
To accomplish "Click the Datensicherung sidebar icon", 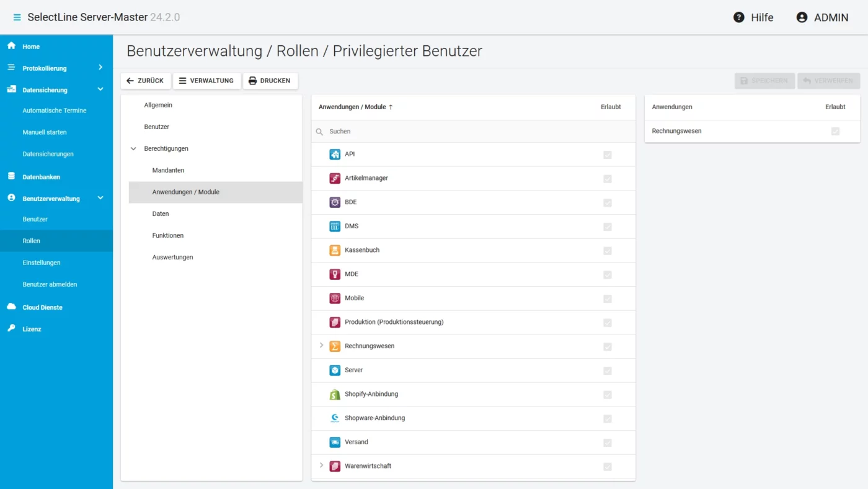I will tap(11, 89).
